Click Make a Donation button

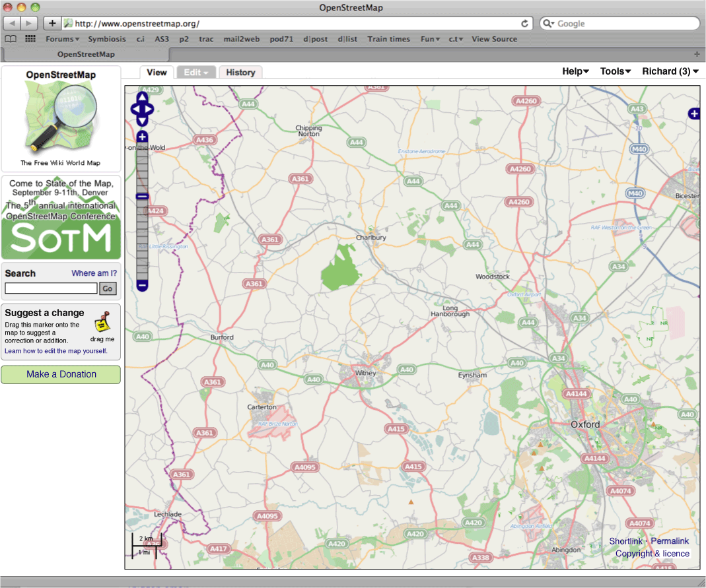[x=61, y=374]
